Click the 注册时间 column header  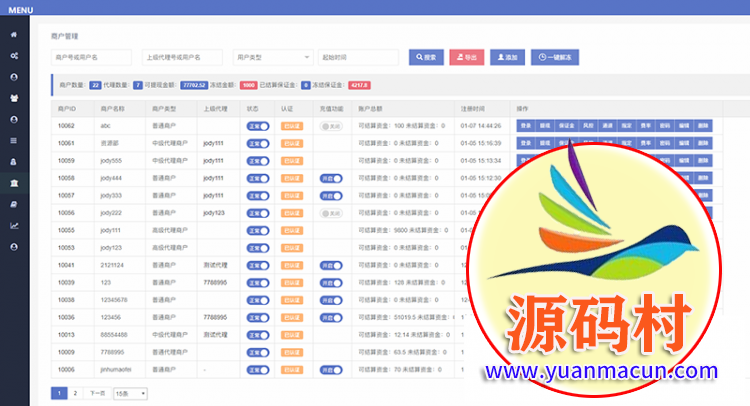coord(473,109)
